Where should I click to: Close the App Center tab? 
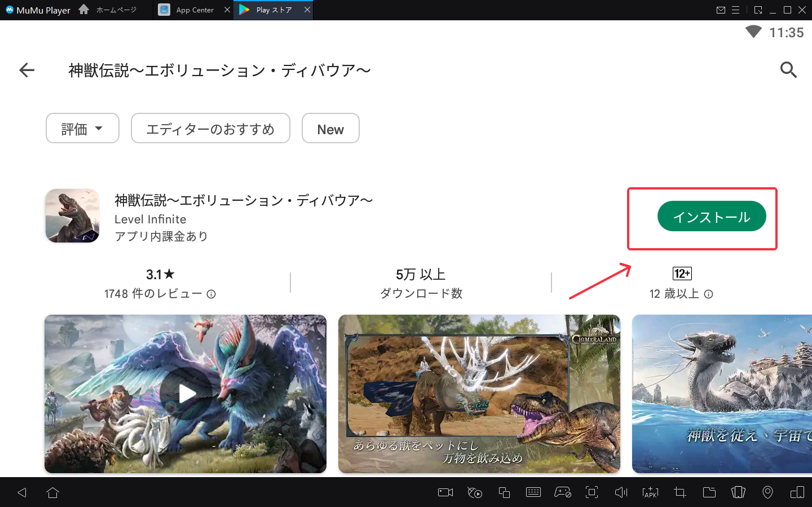[x=227, y=10]
